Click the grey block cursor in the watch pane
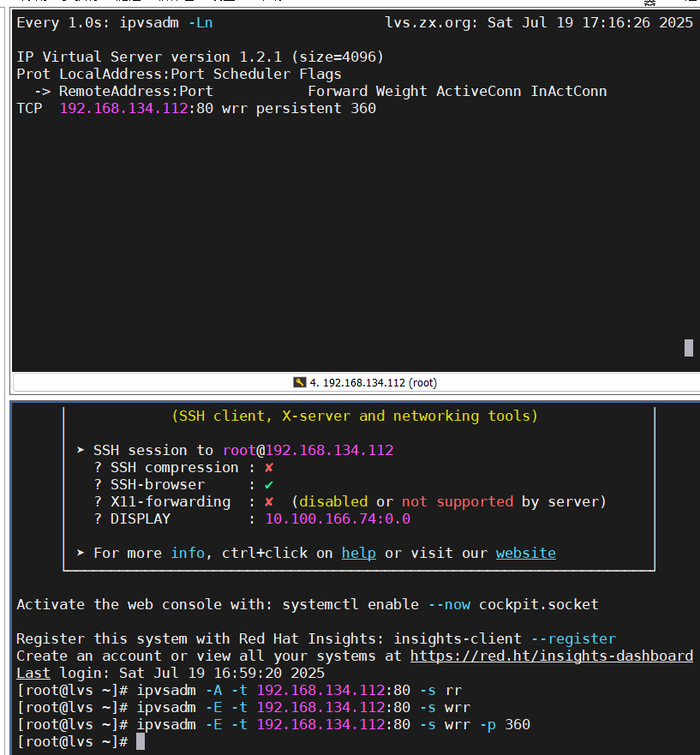The image size is (700, 755). click(689, 348)
